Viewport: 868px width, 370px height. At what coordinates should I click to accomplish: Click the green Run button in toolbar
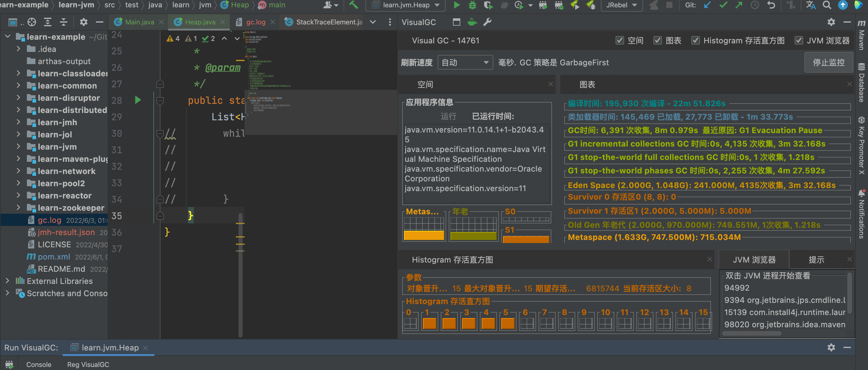[456, 5]
